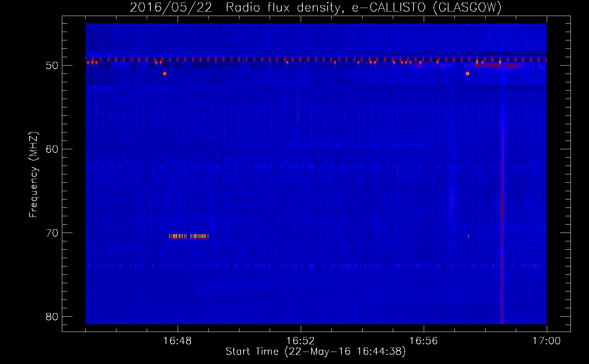Viewport: 589px width, 364px height.
Task: Click the 60 MHz frequency tick label
Action: point(52,149)
